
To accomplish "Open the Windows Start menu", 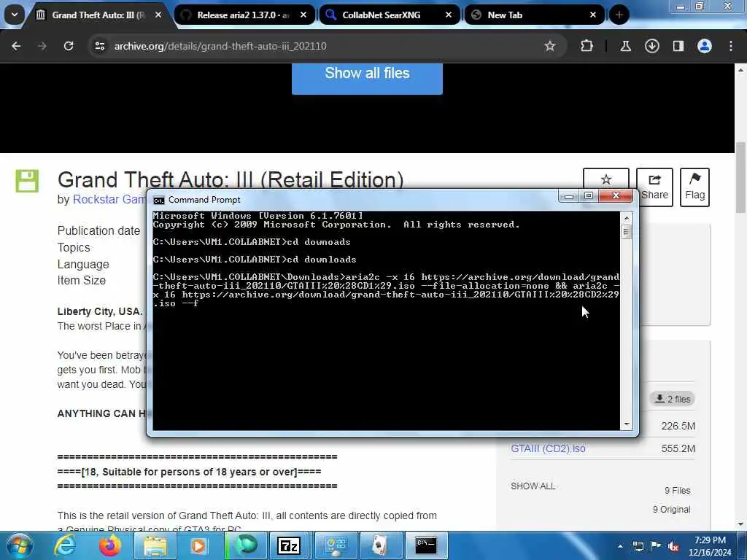I will pyautogui.click(x=19, y=545).
